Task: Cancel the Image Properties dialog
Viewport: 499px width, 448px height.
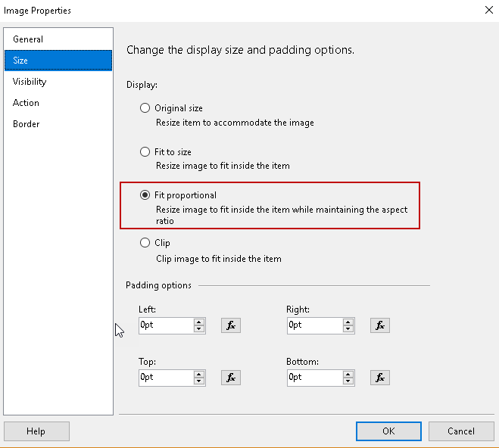Action: 461,431
